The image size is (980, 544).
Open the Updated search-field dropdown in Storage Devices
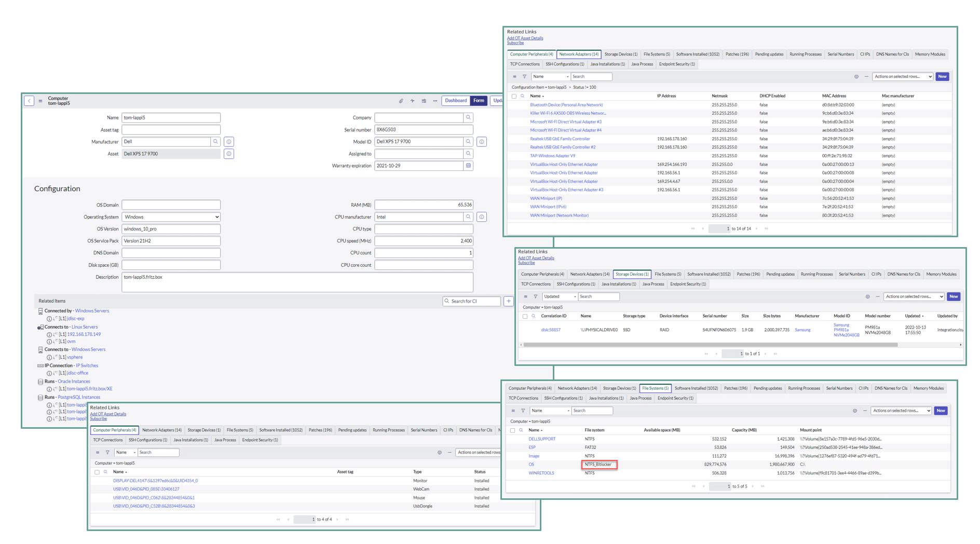(560, 297)
